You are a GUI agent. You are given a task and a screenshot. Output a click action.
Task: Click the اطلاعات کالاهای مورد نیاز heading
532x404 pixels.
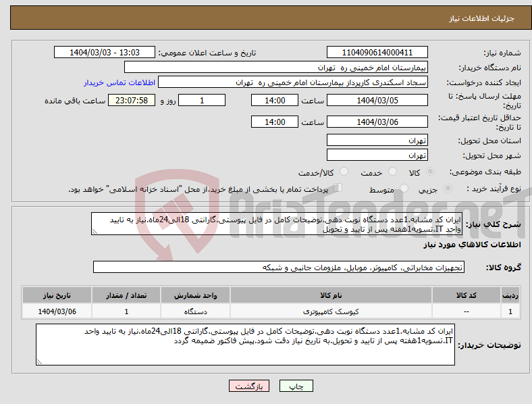[472, 245]
